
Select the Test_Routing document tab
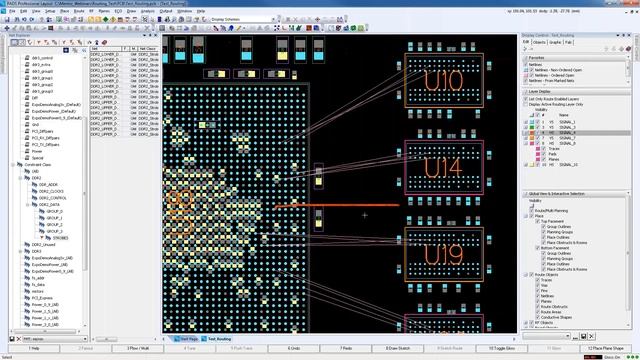point(216,339)
